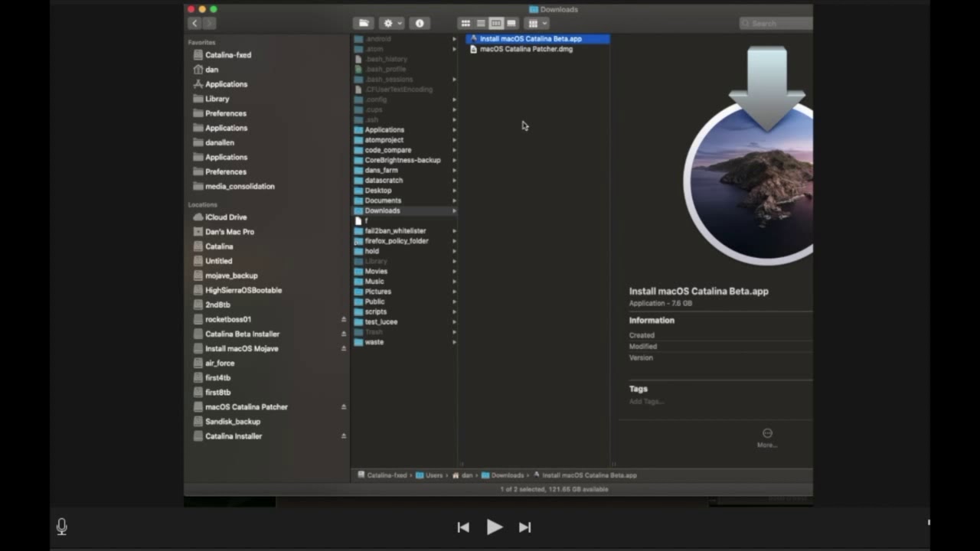This screenshot has width=980, height=551.
Task: Eject the Catalina Installer volume
Action: [343, 436]
